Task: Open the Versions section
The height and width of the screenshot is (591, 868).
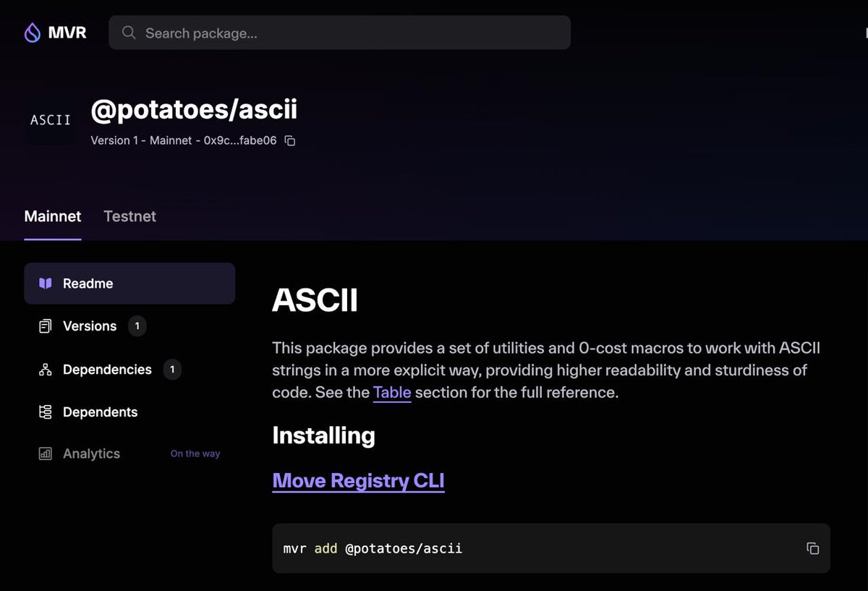Action: (x=129, y=326)
